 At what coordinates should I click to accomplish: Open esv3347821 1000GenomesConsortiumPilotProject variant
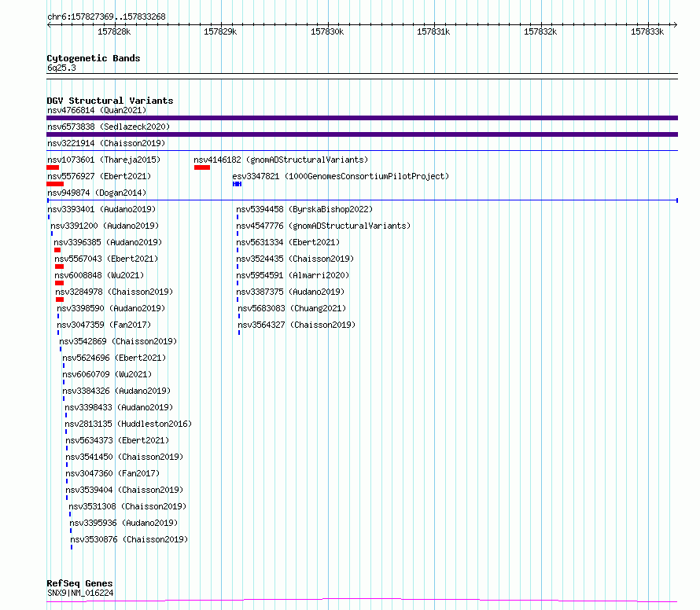[x=341, y=176]
